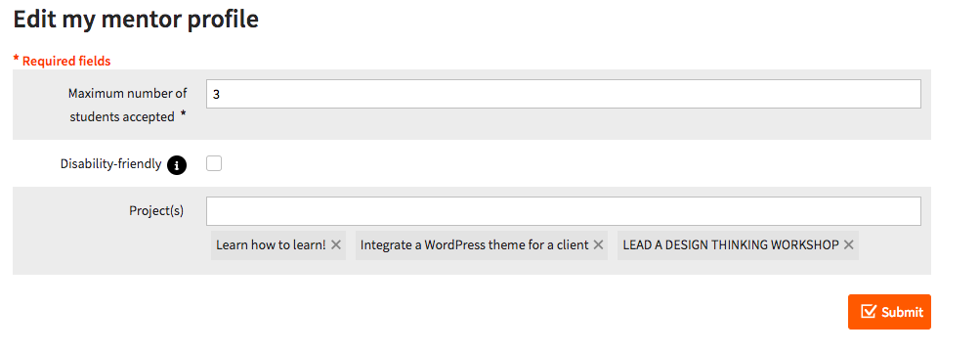Viewport: 980px width, 352px height.
Task: Enable the Disability-friendly checkbox
Action: [214, 164]
